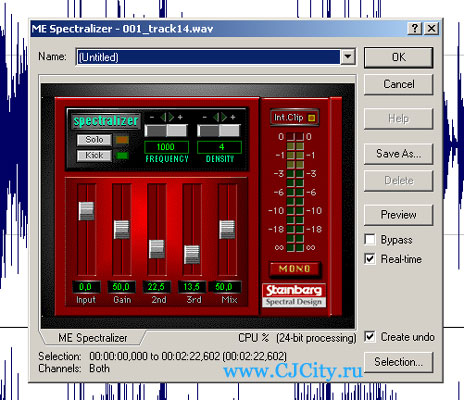Click the Density decrease left arrow

(x=216, y=117)
